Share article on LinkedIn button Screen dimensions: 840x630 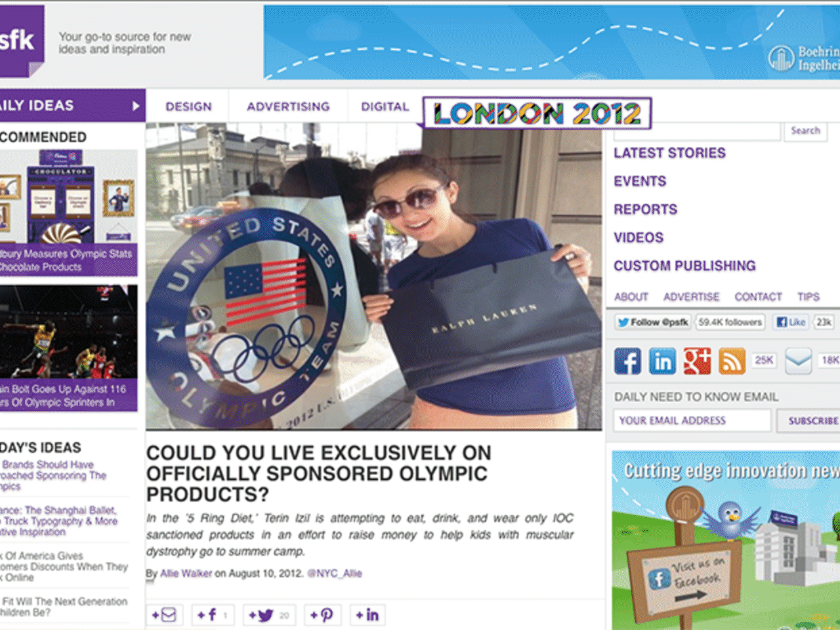367,615
